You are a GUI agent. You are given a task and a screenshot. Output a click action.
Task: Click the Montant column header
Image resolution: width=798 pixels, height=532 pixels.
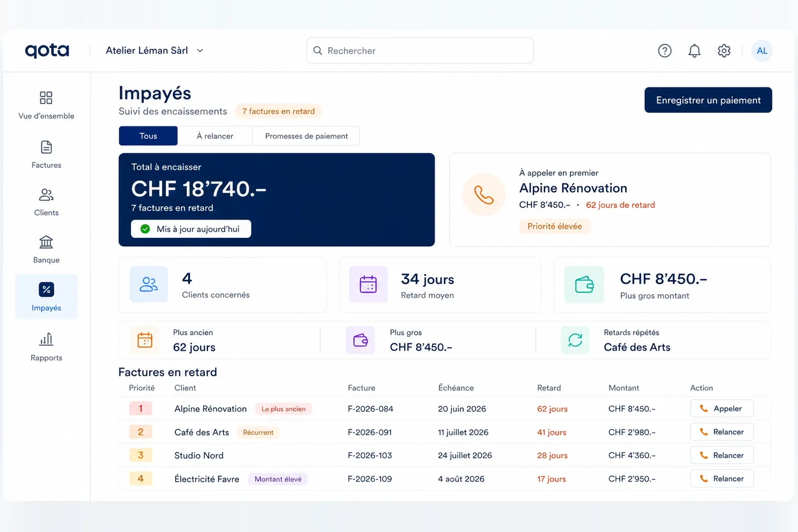point(624,388)
